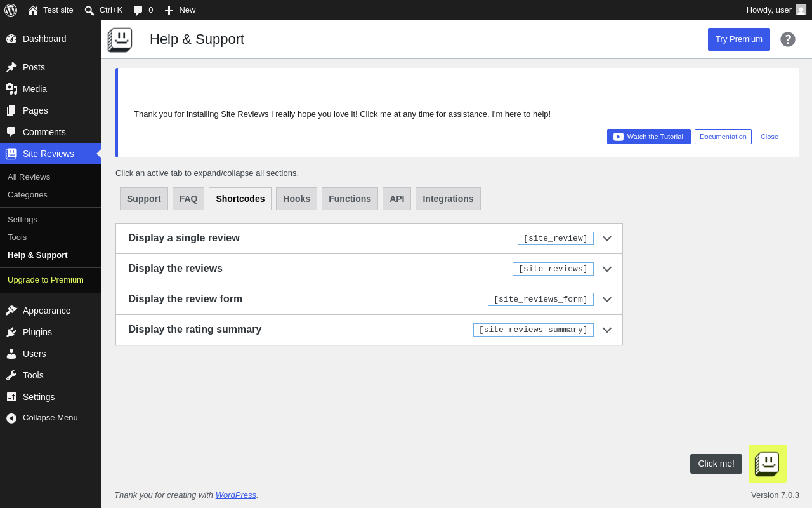
Task: Click the user avatar in admin bar
Action: tap(801, 10)
